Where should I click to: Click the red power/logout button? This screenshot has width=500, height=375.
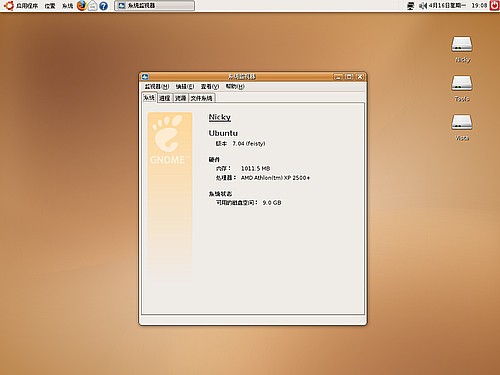click(x=495, y=6)
